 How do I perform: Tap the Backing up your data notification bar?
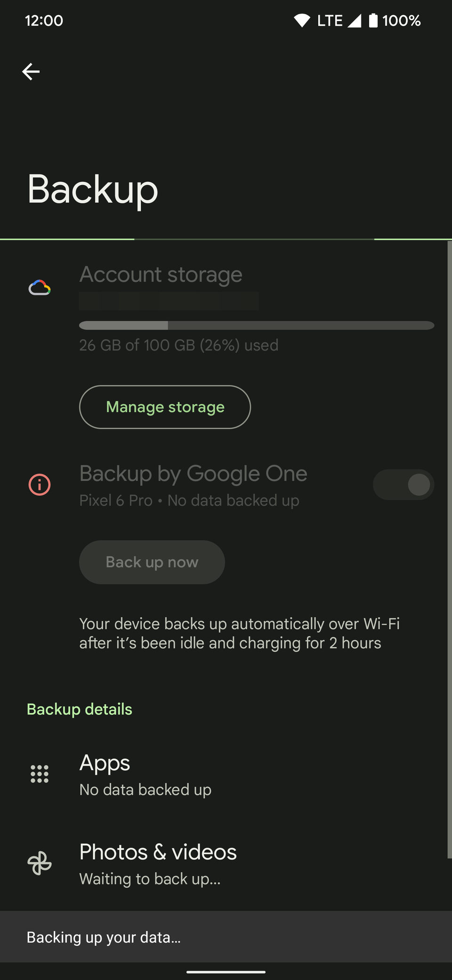click(x=226, y=937)
